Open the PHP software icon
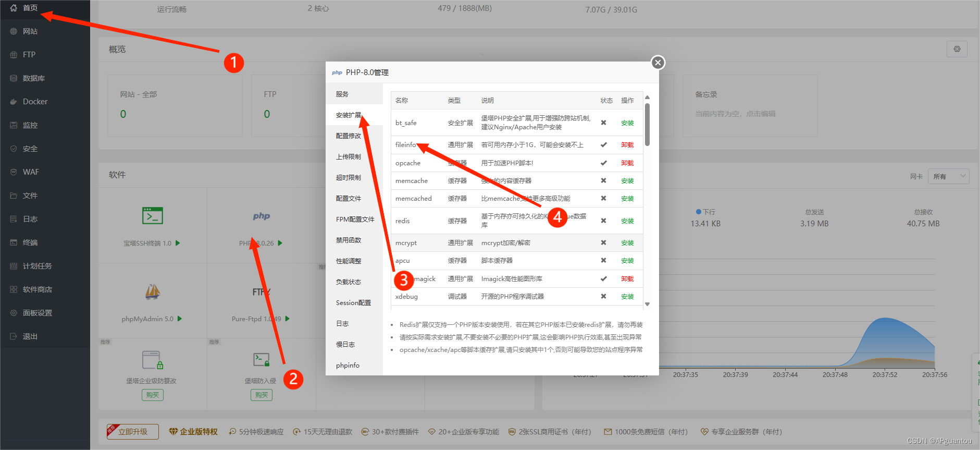This screenshot has height=450, width=980. 262,216
